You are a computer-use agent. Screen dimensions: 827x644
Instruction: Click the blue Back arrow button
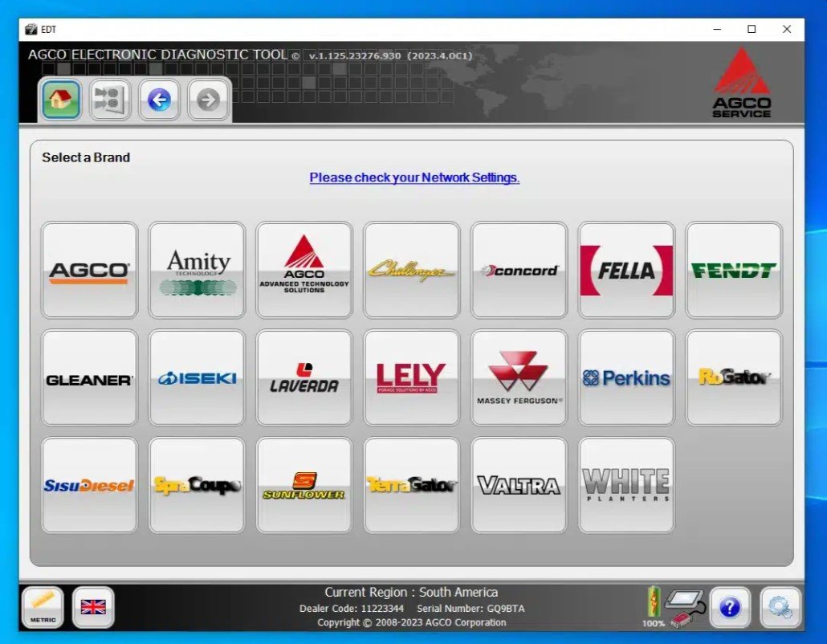pyautogui.click(x=159, y=100)
